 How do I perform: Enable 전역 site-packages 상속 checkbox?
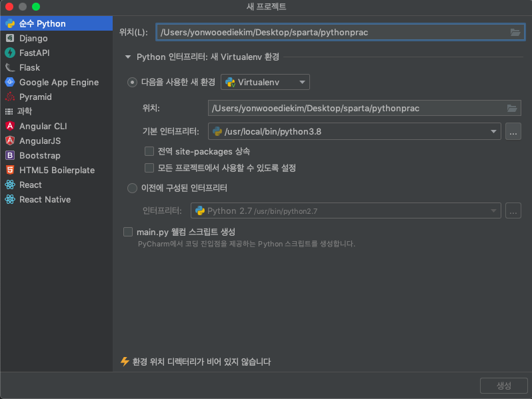[x=149, y=151]
